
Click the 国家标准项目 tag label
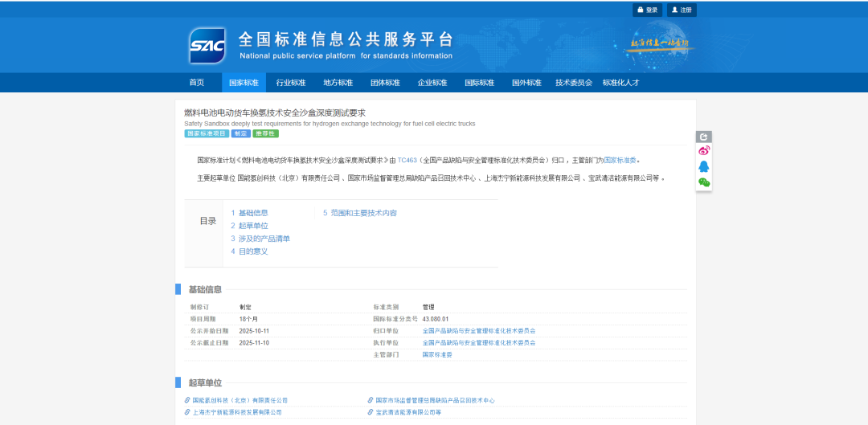pos(207,133)
